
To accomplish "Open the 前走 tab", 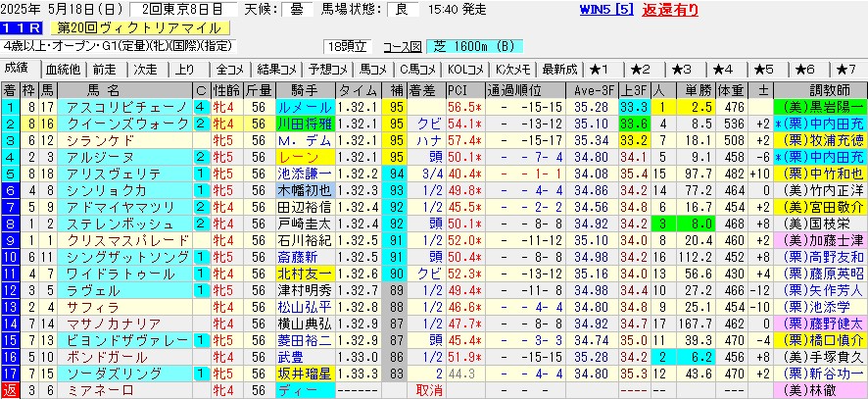I will pos(104,69).
